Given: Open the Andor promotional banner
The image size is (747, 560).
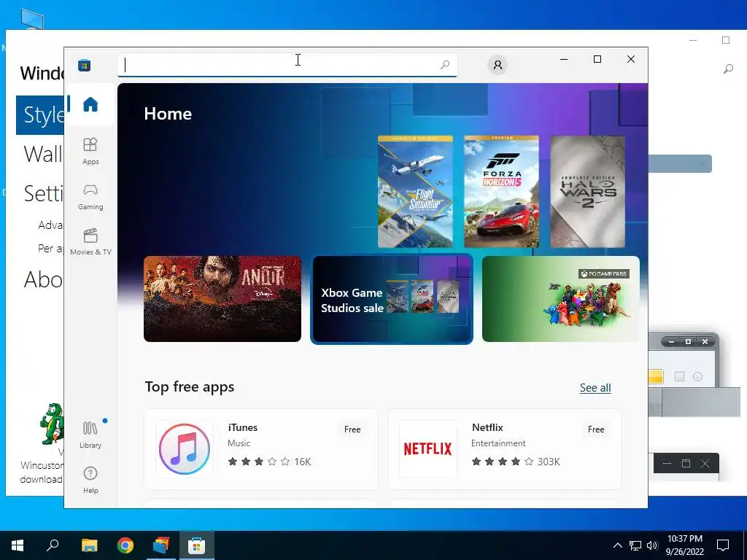Looking at the screenshot, I should [x=222, y=299].
